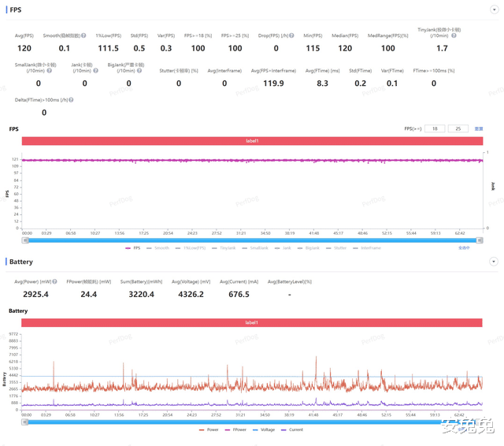Click left handle of FPS time range slider
Image resolution: width=504 pixels, height=446 pixels.
click(25, 240)
